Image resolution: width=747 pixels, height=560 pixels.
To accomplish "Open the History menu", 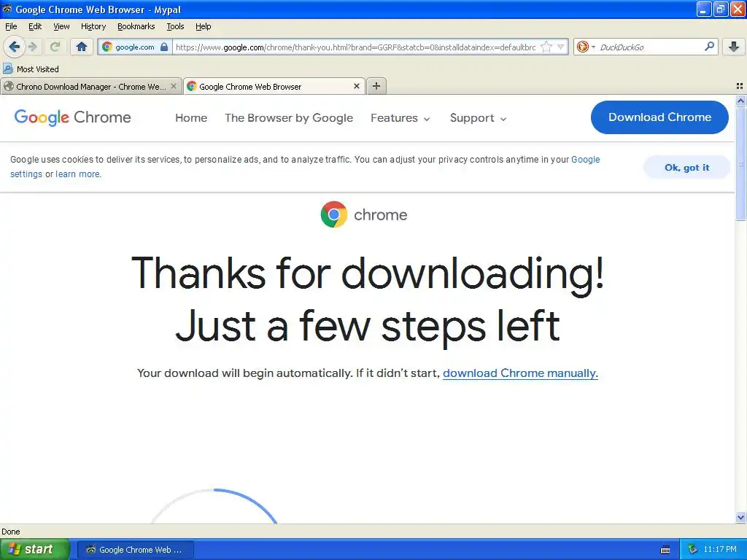I will (x=93, y=26).
